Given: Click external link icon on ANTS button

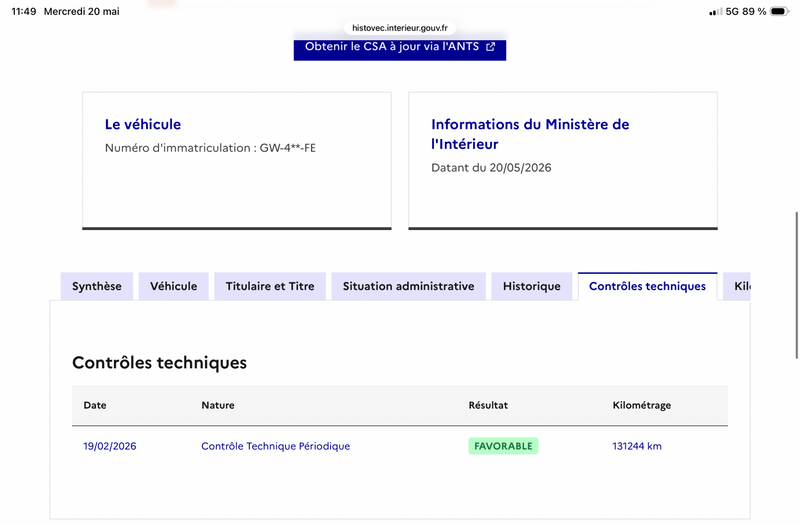Looking at the screenshot, I should click(x=490, y=47).
